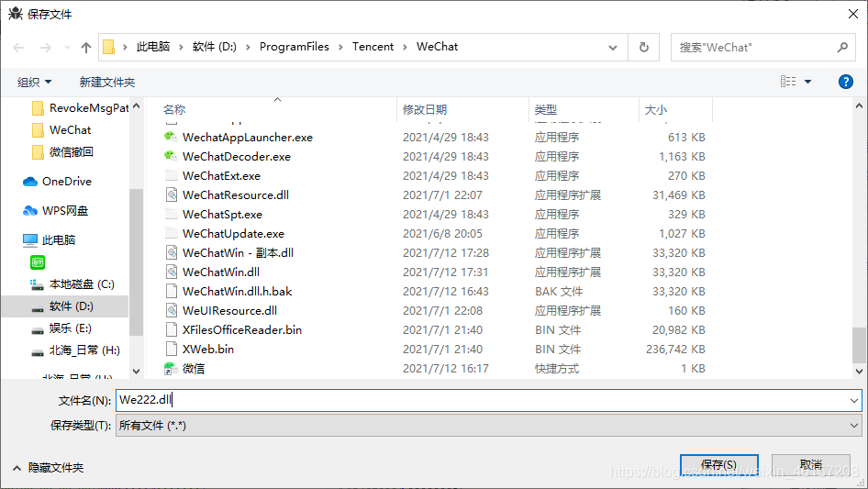Click the 保存(S) button
Viewport: 868px width, 489px height.
[x=718, y=464]
